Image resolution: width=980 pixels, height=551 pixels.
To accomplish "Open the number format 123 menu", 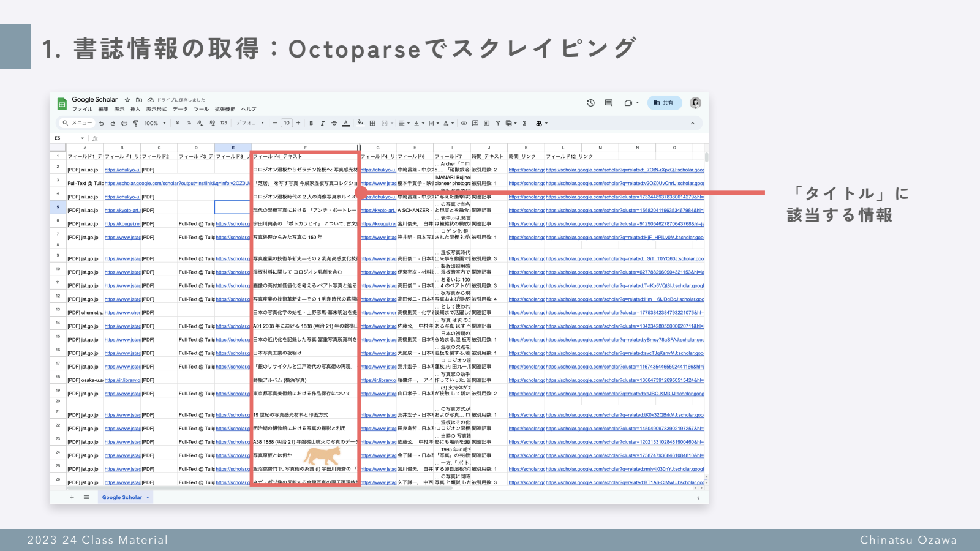I will pyautogui.click(x=224, y=123).
